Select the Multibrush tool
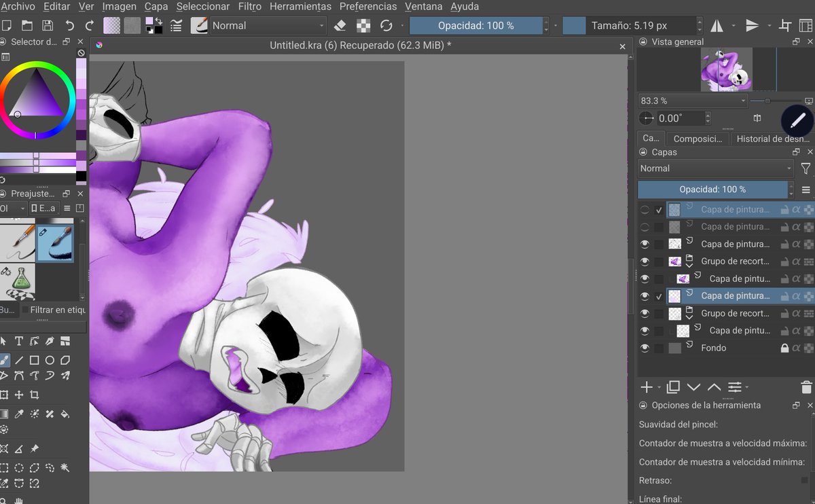The width and height of the screenshot is (815, 504). pyautogui.click(x=65, y=376)
